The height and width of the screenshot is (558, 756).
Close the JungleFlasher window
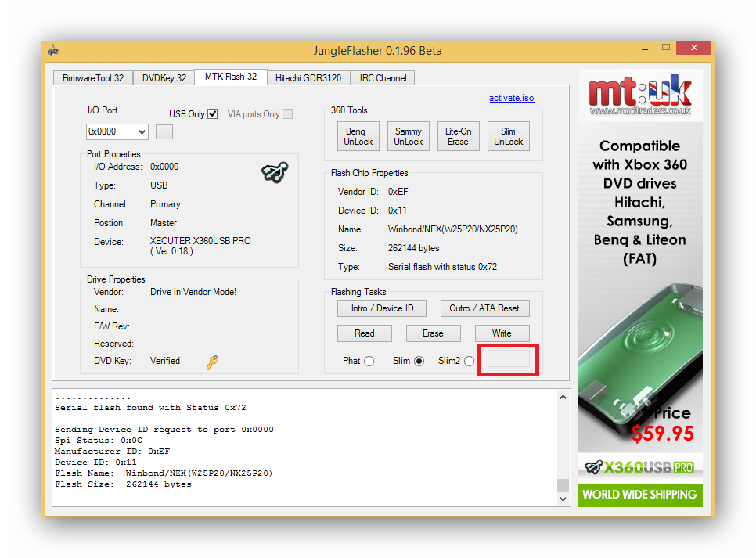click(x=694, y=48)
